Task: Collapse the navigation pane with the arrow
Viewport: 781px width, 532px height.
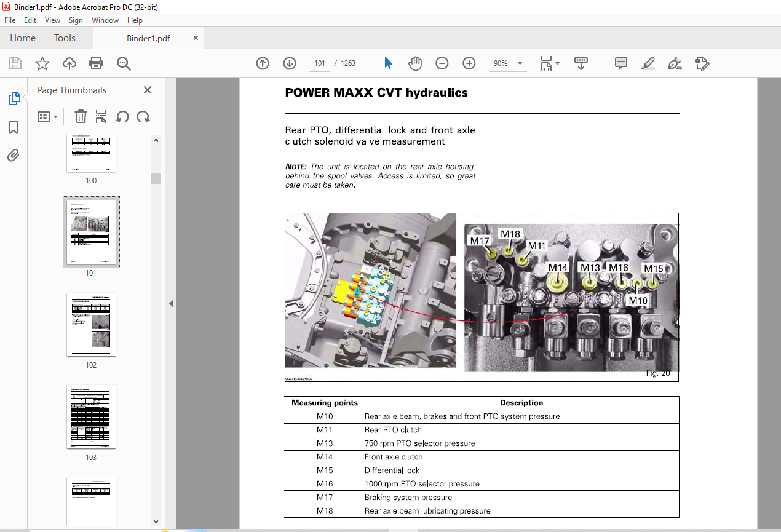Action: 171,303
